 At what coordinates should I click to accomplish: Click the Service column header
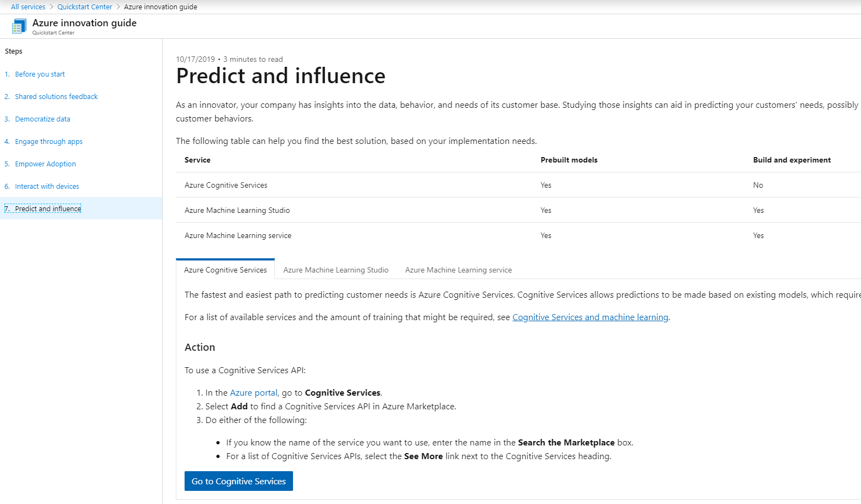(x=197, y=160)
